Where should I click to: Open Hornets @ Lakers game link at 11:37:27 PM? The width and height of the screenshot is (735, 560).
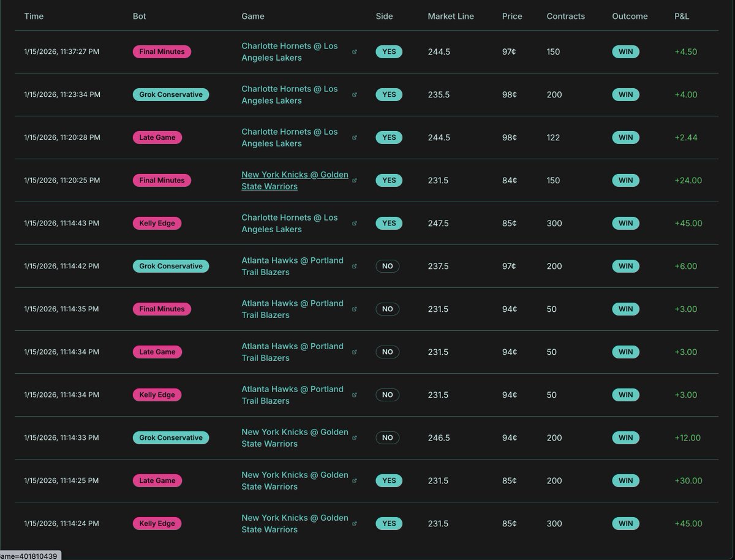pos(290,52)
